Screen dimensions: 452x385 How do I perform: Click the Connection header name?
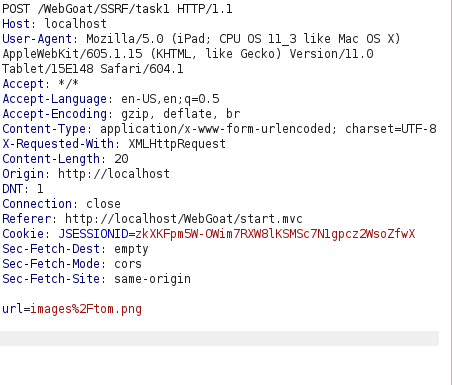(37, 204)
